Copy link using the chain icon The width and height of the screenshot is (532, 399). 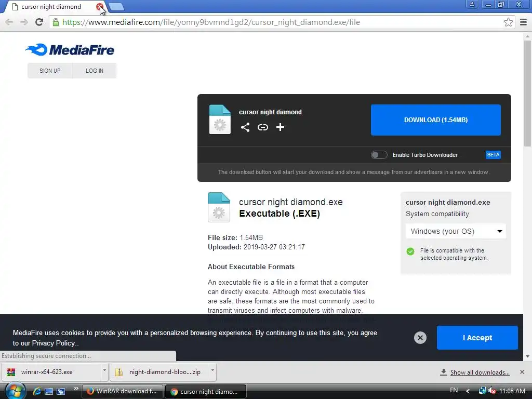[262, 127]
